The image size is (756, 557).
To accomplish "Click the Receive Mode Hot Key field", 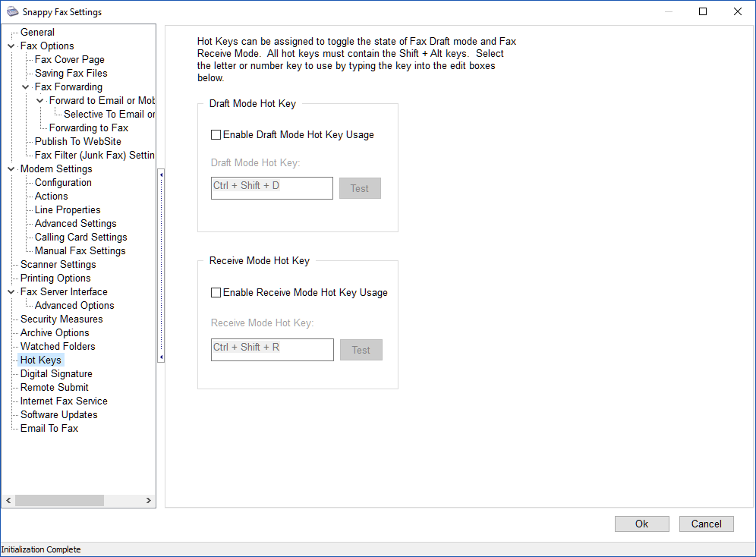I will (x=272, y=350).
